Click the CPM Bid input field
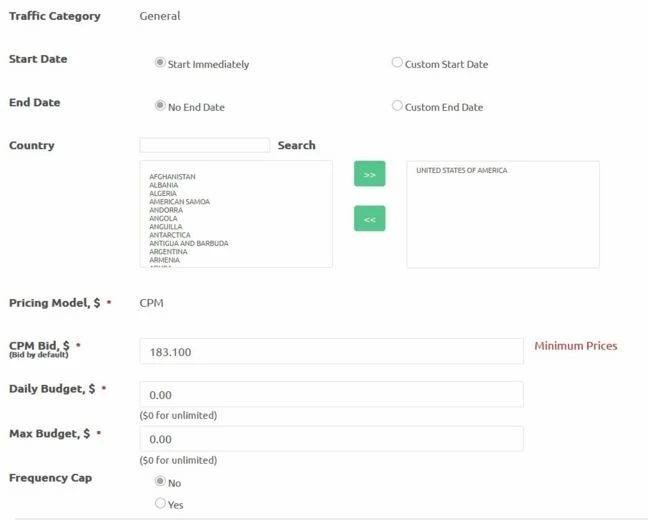This screenshot has width=648, height=520. click(331, 352)
